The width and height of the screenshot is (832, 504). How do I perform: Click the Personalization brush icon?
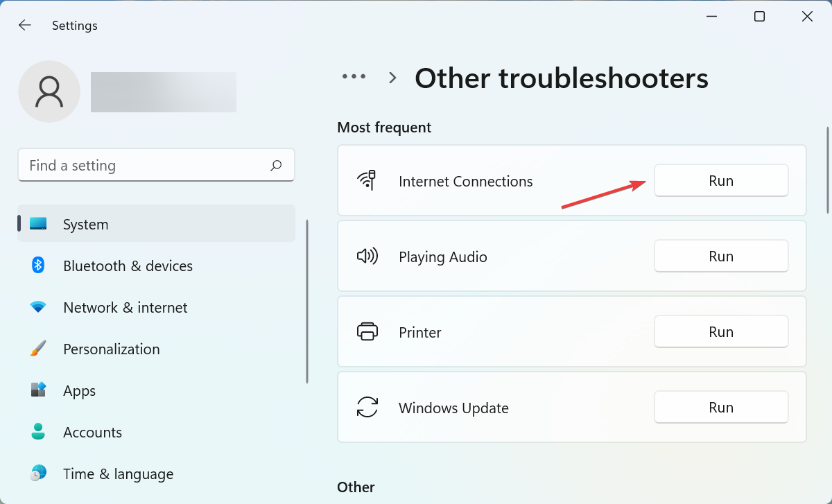(37, 349)
